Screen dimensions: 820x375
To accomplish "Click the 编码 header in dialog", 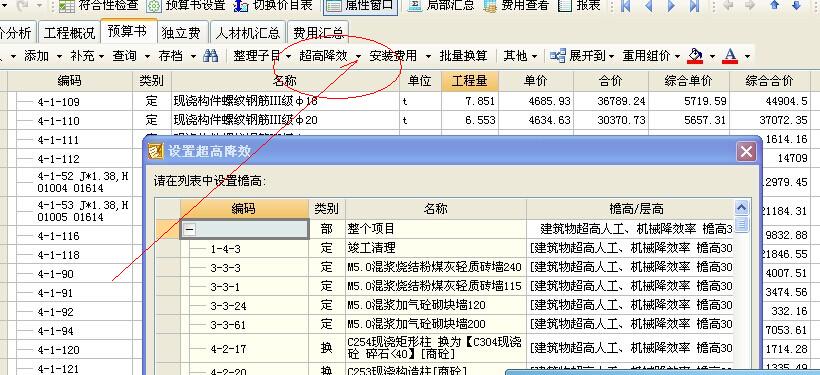I will coord(244,209).
